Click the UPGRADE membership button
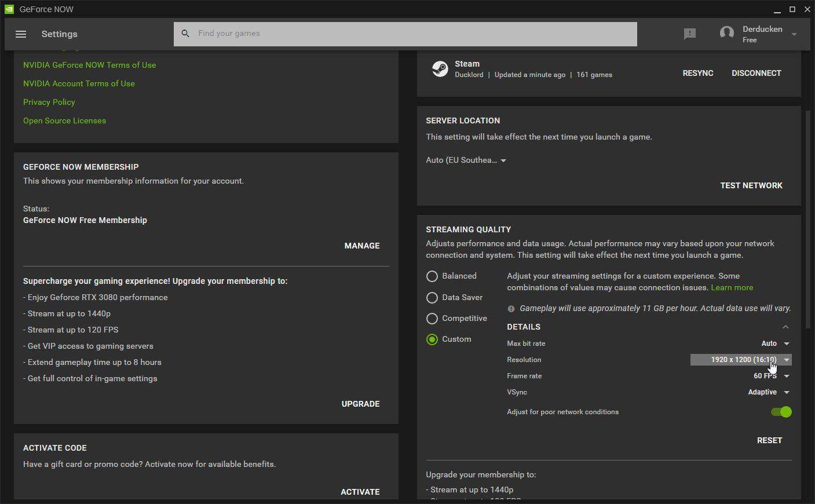The image size is (815, 504). (361, 404)
